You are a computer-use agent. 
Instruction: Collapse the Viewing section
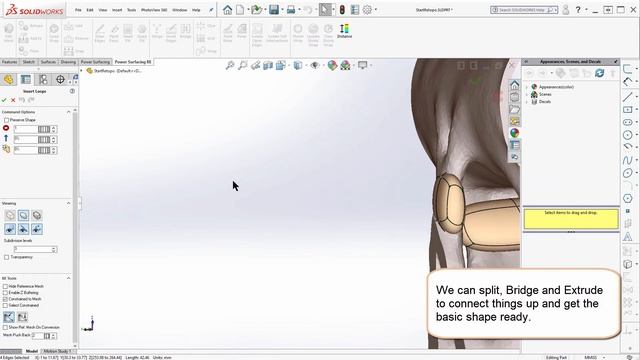(x=69, y=203)
